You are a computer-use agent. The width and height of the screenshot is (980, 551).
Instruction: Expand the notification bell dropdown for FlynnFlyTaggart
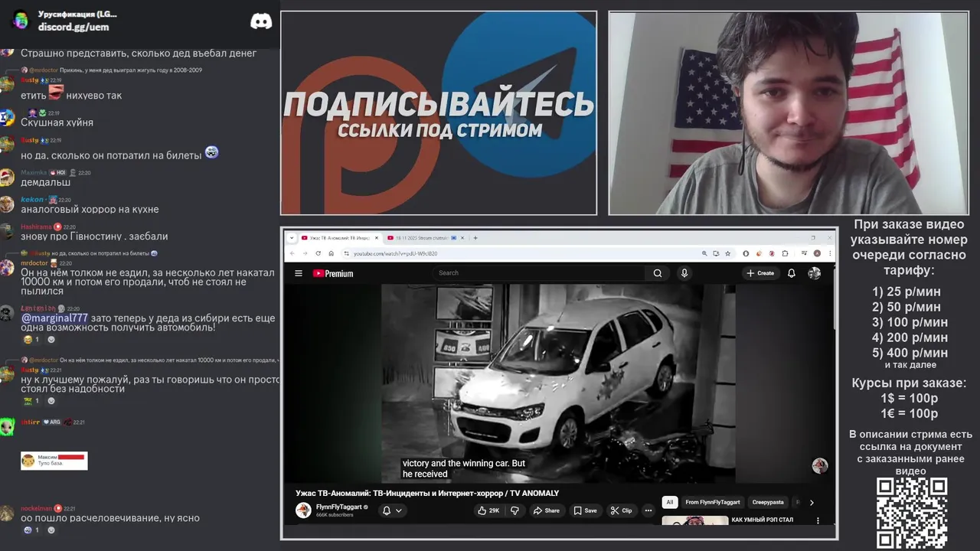pos(393,510)
